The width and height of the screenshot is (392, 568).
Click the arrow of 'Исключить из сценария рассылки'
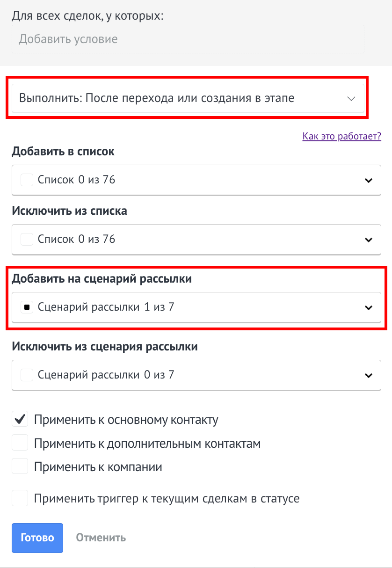(x=369, y=375)
